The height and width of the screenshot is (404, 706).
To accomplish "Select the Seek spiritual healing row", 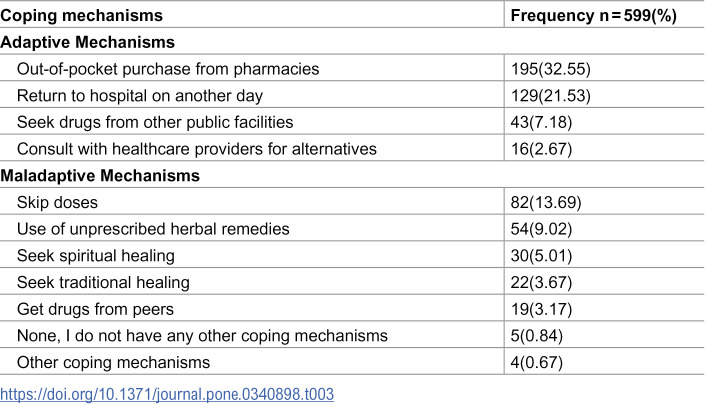I will tap(352, 256).
